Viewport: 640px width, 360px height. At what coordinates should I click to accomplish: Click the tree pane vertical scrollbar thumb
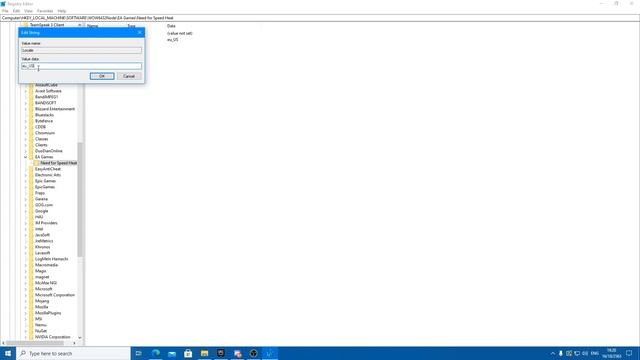pyautogui.click(x=80, y=199)
